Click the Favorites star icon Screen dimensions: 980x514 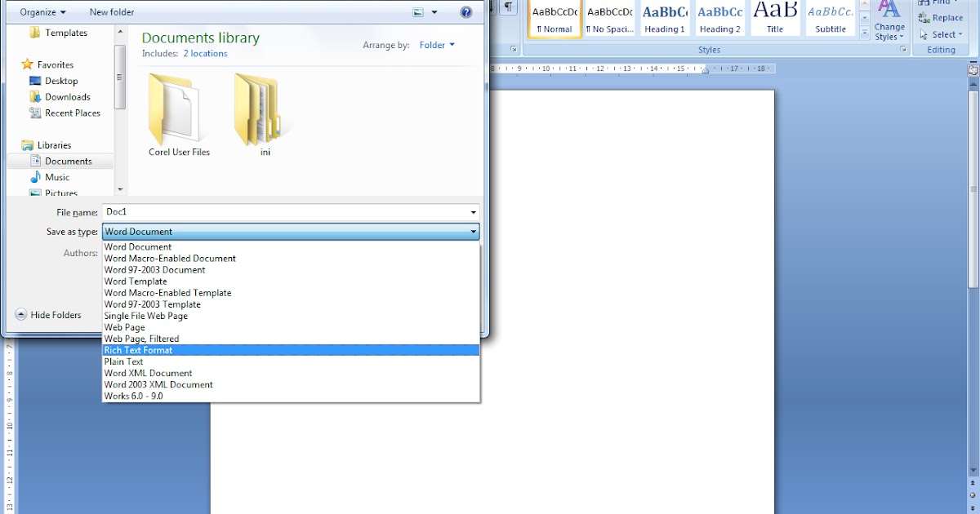[27, 64]
